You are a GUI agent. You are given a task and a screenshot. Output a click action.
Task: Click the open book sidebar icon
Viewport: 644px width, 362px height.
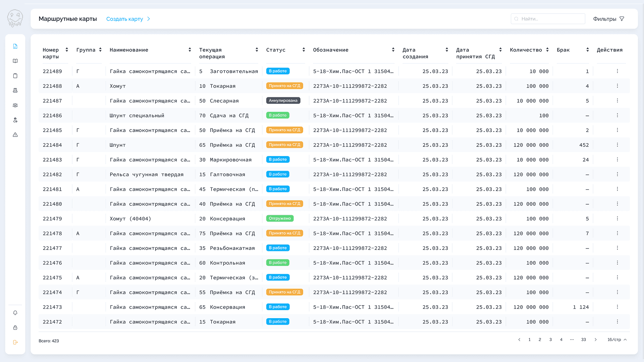tap(15, 61)
